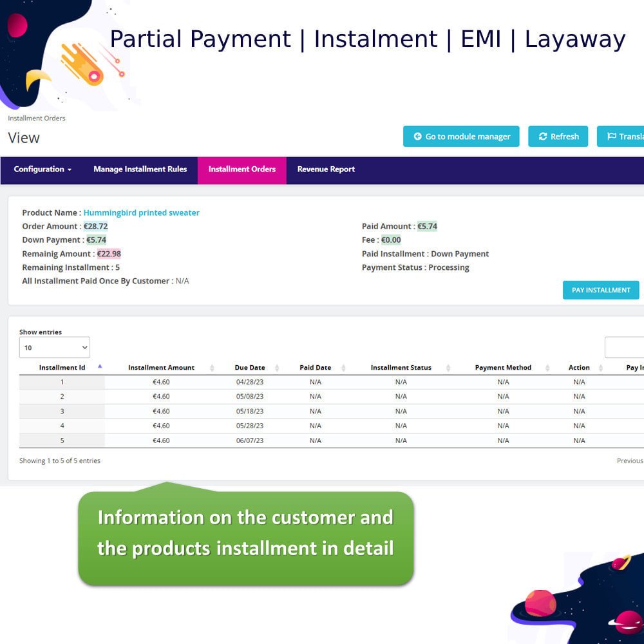Click Remaining Installment : 5 text
Screen dimensions: 644x644
tap(71, 267)
